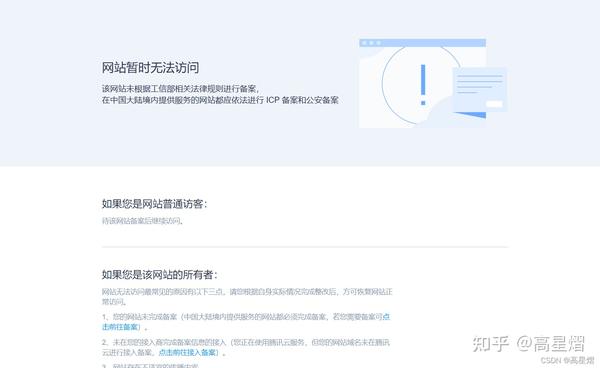Screen dimensions: 600x368
Task: Click the text 待该网站备案后继续访问
Action: pyautogui.click(x=142, y=221)
